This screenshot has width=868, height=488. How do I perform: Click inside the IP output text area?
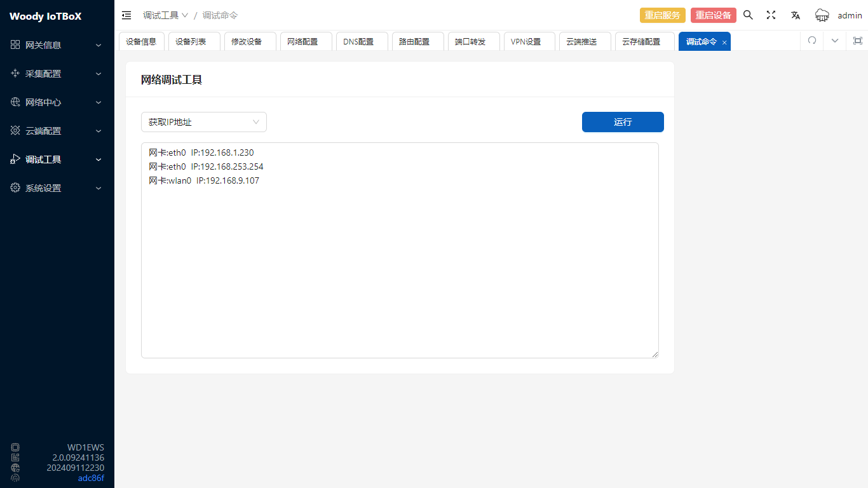click(400, 267)
